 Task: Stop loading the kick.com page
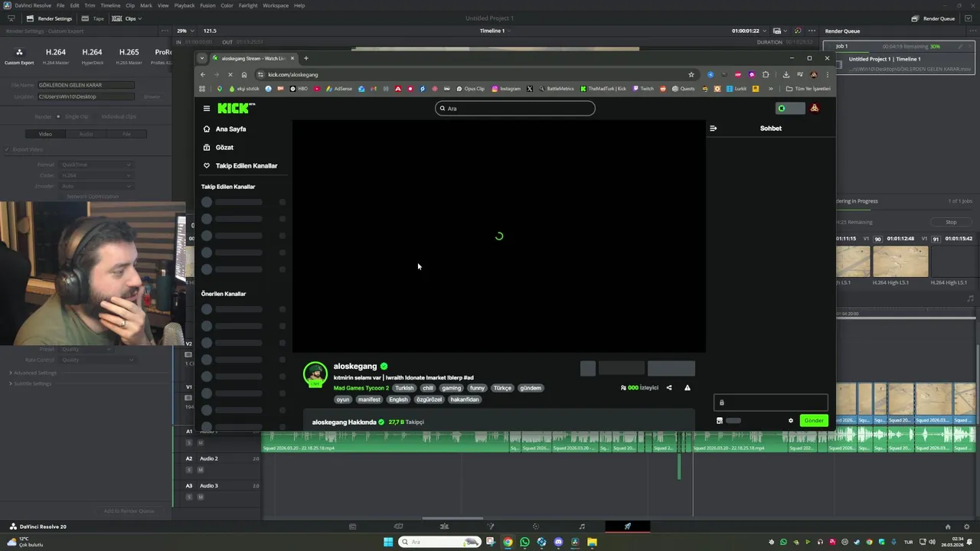(x=230, y=74)
